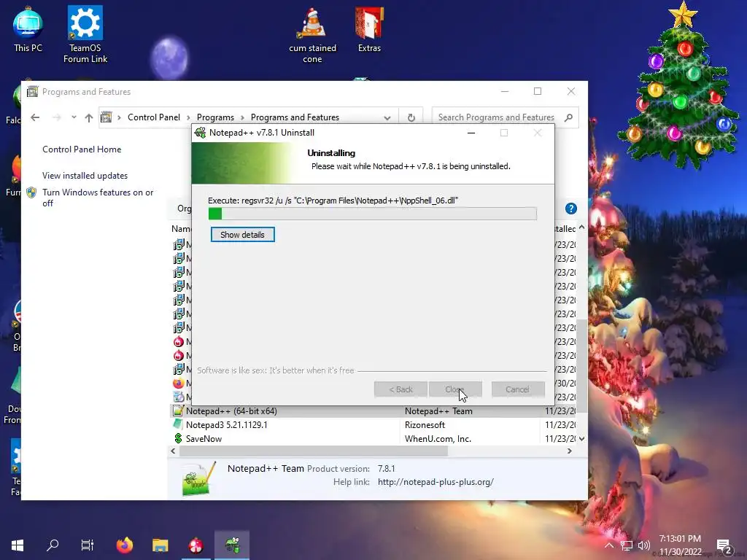
Task: Click the Windows Start button
Action: [x=18, y=545]
